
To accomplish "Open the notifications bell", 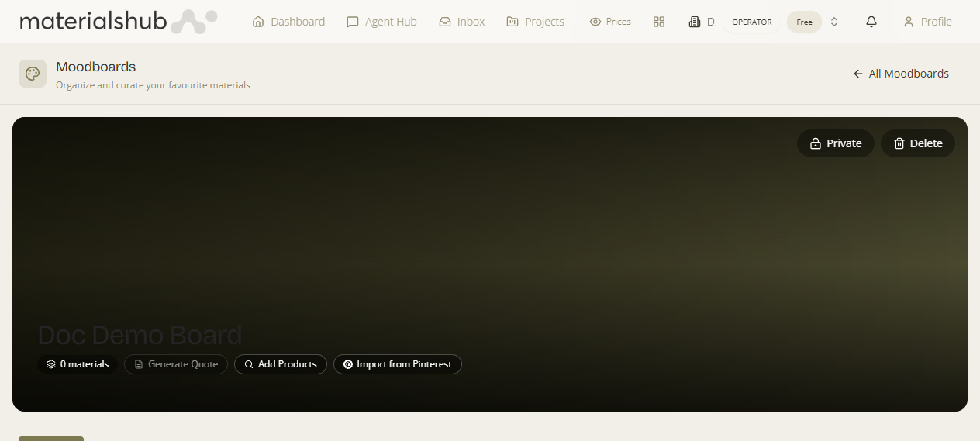I will [871, 22].
